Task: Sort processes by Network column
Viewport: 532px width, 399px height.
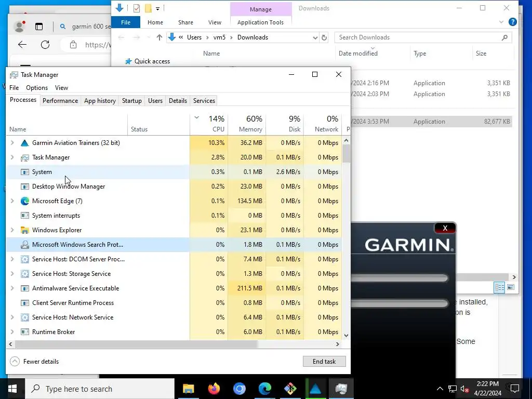Action: pyautogui.click(x=323, y=124)
